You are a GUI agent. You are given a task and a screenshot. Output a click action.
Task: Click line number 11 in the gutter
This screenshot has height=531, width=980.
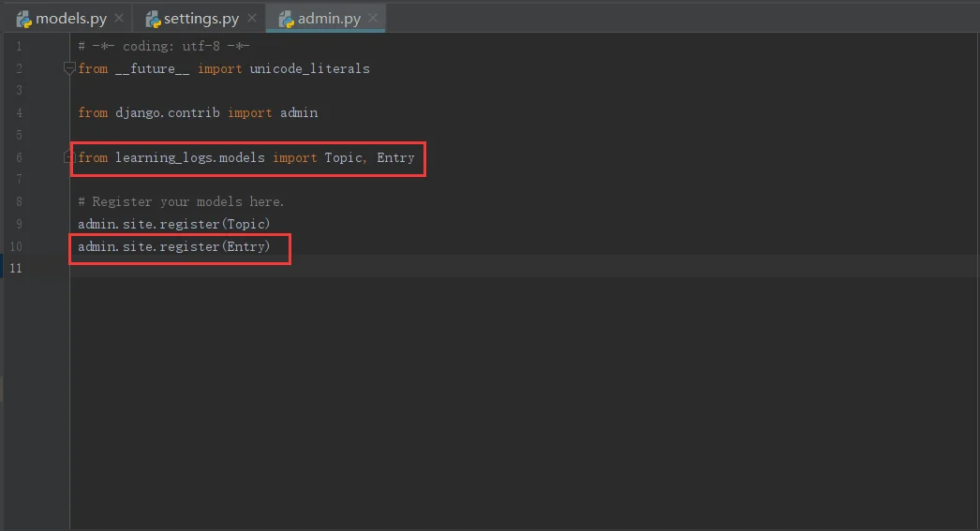(x=16, y=268)
